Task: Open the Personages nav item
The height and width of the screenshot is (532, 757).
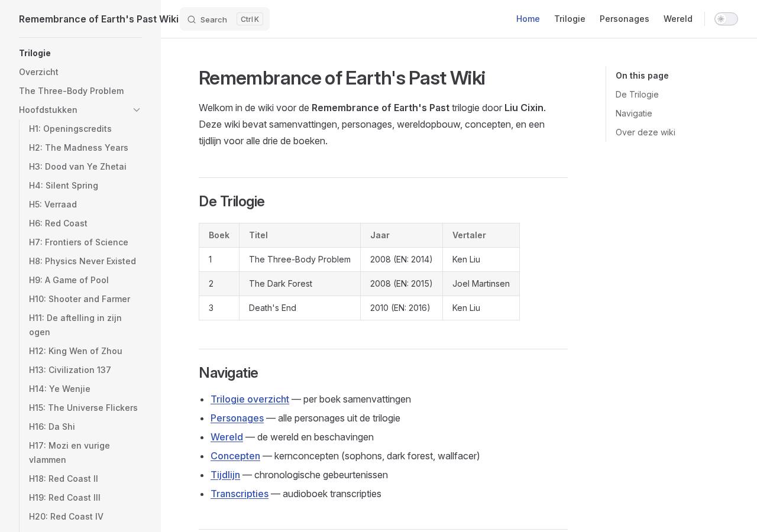Action: (x=625, y=19)
